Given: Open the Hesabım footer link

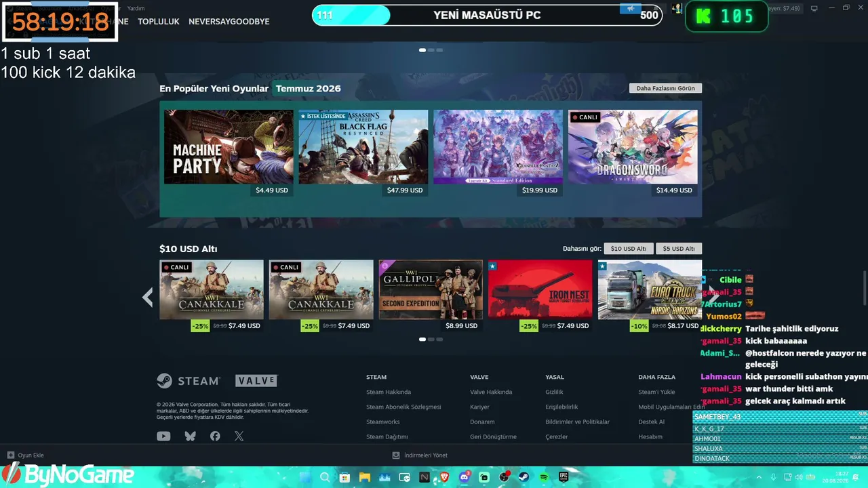Looking at the screenshot, I should [650, 436].
